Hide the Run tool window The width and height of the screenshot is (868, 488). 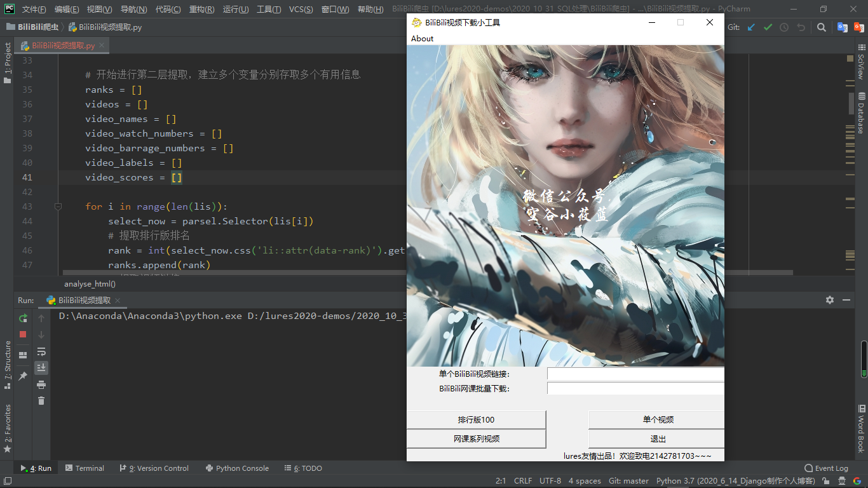pyautogui.click(x=846, y=300)
